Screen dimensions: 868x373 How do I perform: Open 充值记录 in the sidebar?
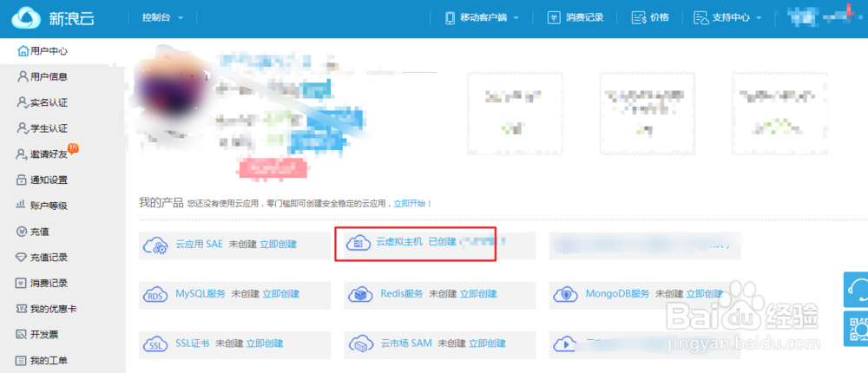click(49, 258)
